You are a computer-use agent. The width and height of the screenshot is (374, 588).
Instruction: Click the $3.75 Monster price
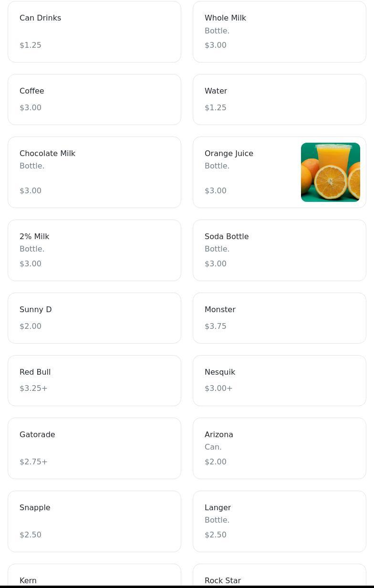tap(216, 326)
